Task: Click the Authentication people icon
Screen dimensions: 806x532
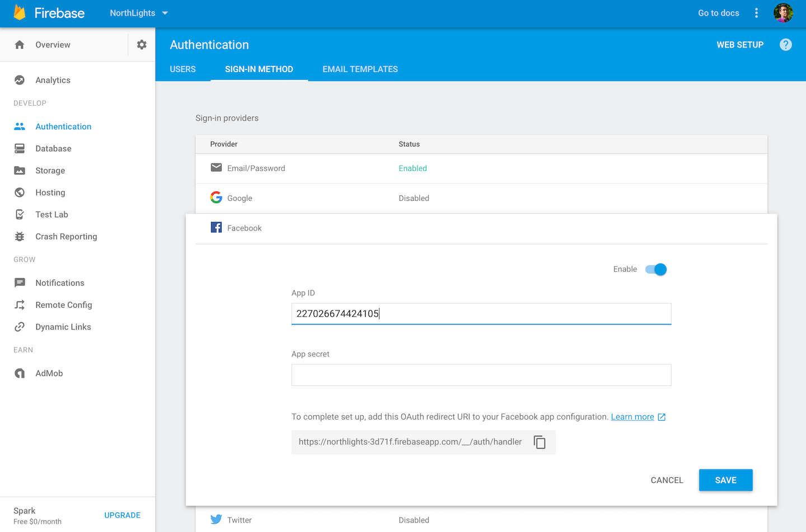Action: (20, 126)
